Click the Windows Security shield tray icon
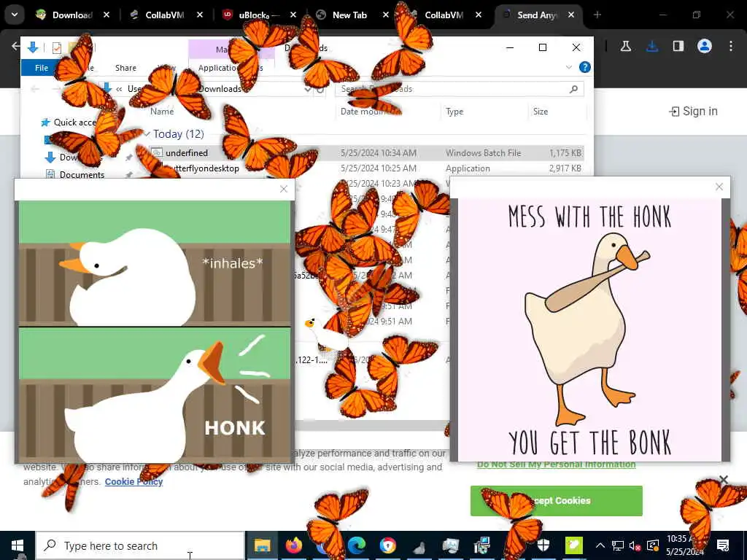Screen dimensions: 747x560 click(543, 545)
